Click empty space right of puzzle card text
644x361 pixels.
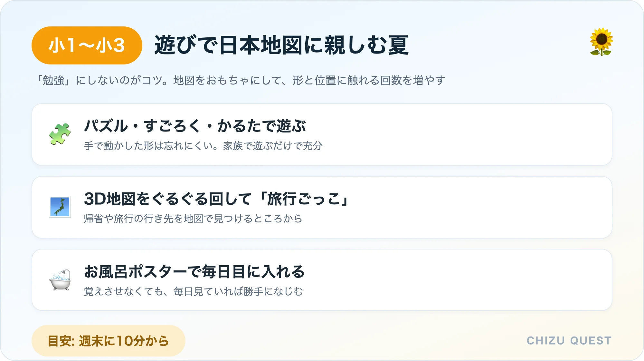pos(467,134)
